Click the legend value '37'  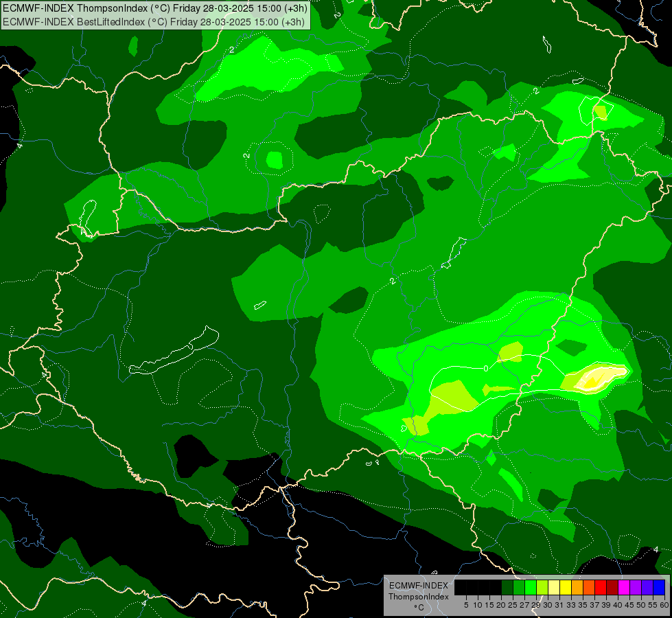[x=594, y=605]
